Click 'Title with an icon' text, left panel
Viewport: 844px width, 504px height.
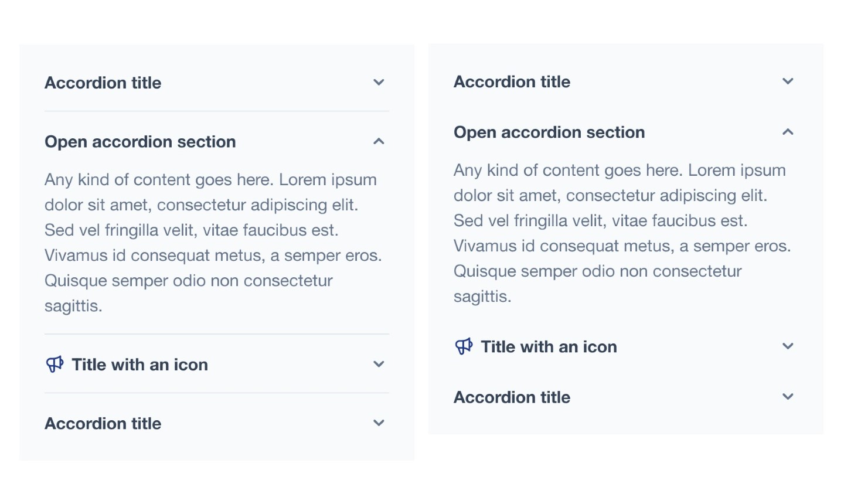click(x=140, y=365)
